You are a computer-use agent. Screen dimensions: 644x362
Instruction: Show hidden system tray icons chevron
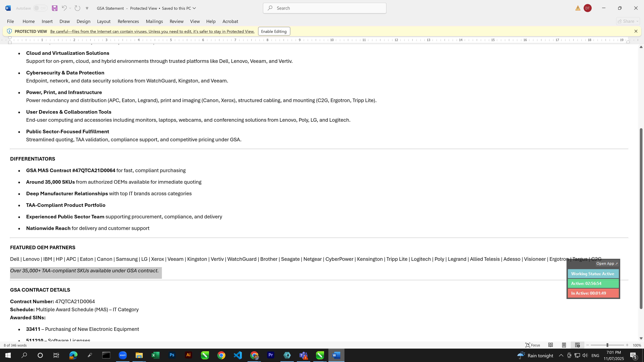point(561,355)
